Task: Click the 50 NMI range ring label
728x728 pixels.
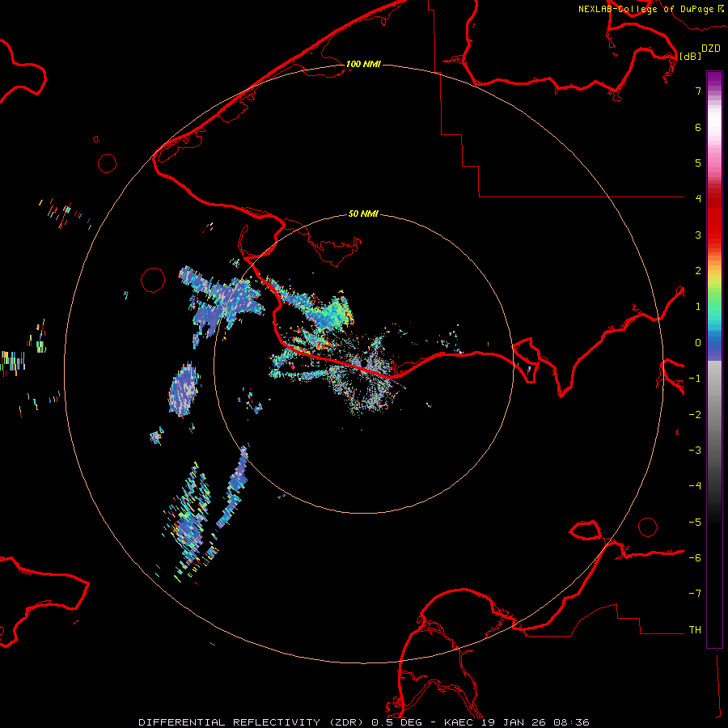Action: (x=363, y=214)
